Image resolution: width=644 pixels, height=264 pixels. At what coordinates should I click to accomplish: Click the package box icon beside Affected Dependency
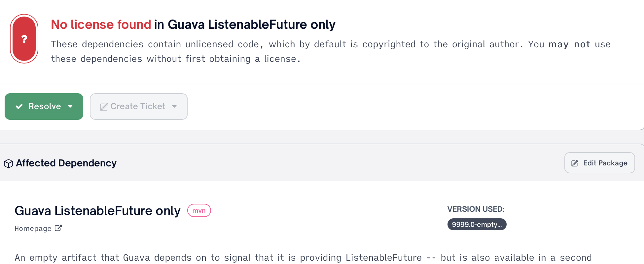tap(9, 163)
